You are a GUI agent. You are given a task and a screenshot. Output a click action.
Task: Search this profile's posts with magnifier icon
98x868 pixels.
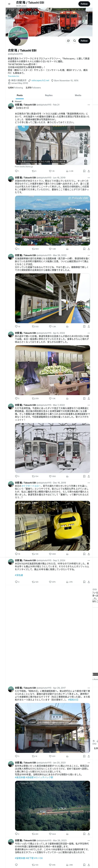pyautogui.click(x=74, y=41)
